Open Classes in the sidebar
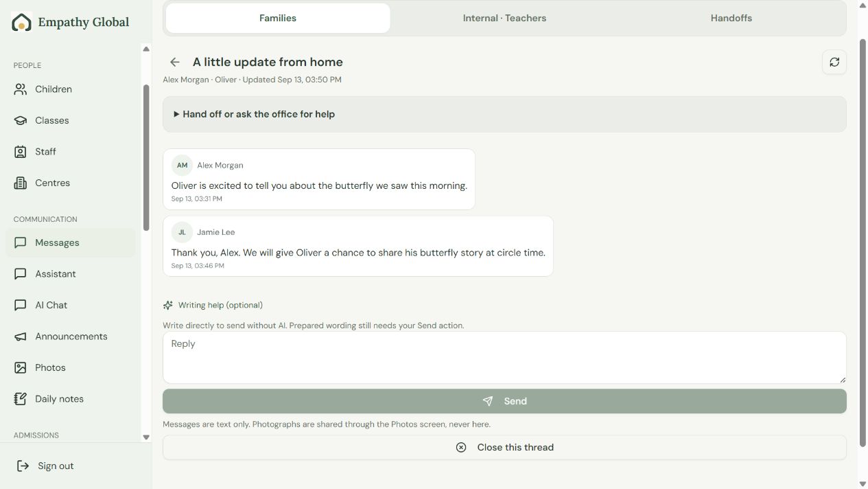The image size is (868, 489). [x=71, y=120]
